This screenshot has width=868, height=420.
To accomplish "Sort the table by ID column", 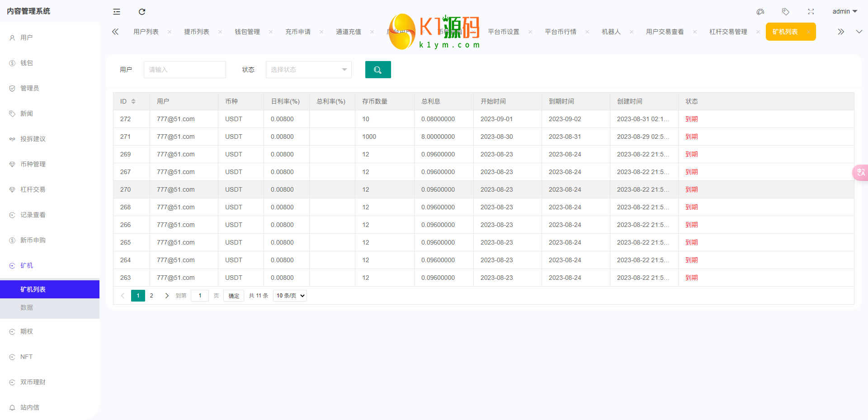I will click(x=133, y=101).
